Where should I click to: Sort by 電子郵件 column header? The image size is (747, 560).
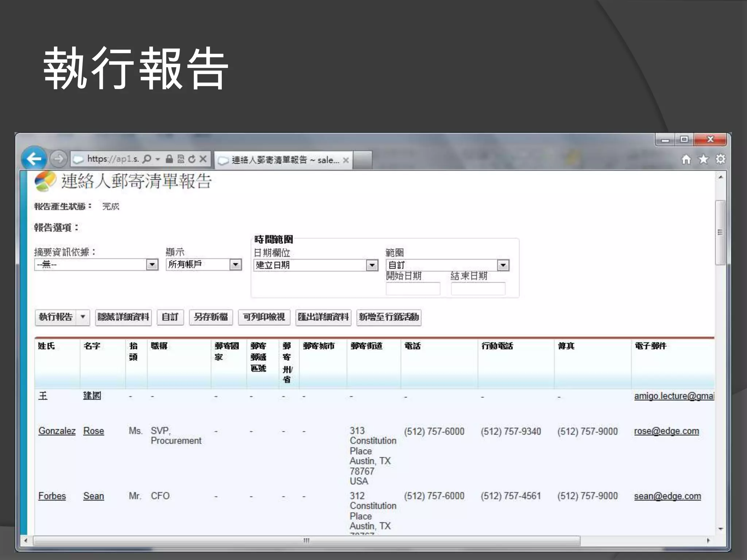[x=650, y=346]
